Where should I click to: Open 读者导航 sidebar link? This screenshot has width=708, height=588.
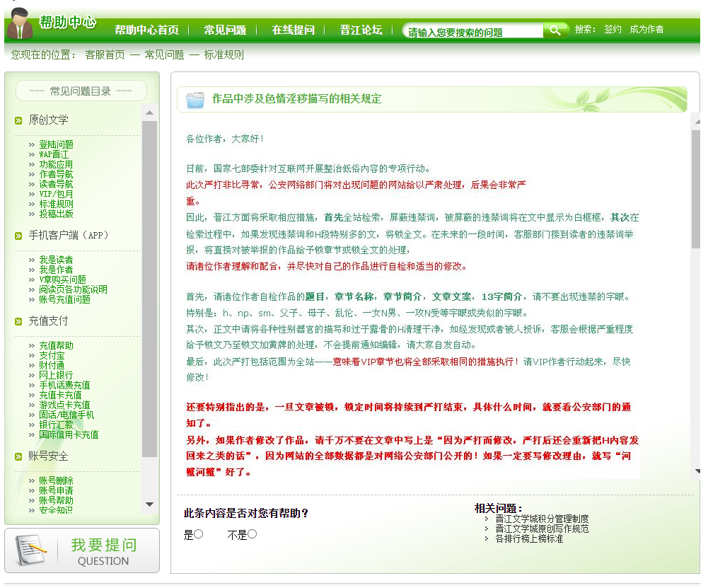pyautogui.click(x=56, y=184)
